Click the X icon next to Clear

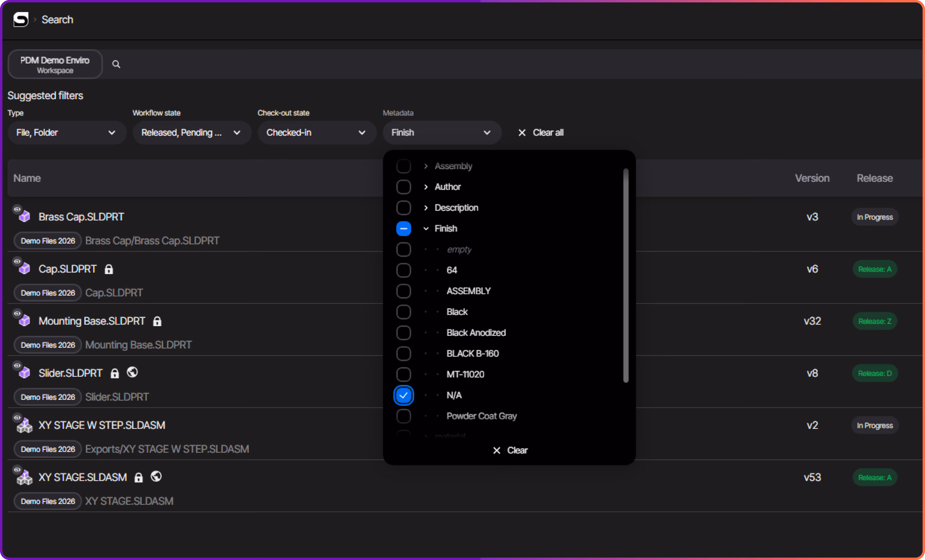(497, 450)
